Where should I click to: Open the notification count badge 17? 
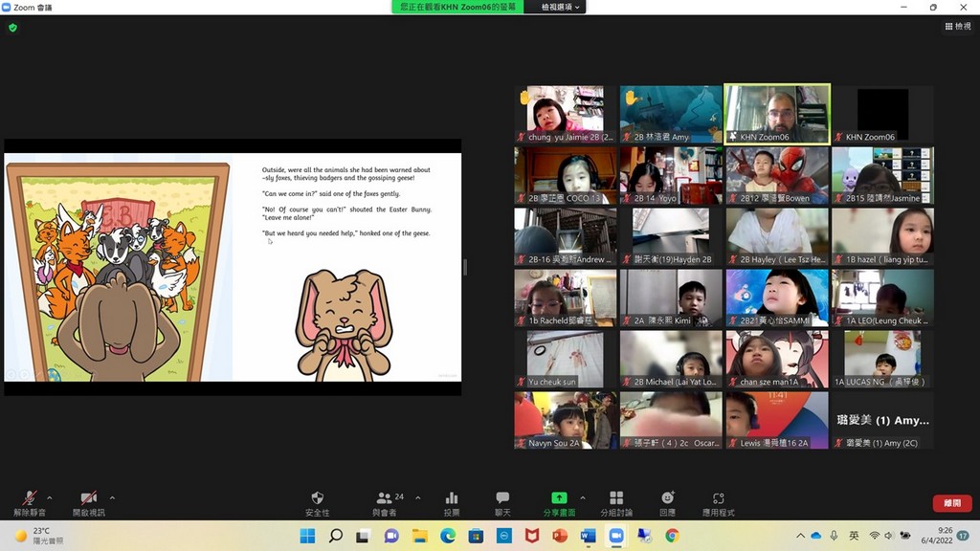coord(963,536)
